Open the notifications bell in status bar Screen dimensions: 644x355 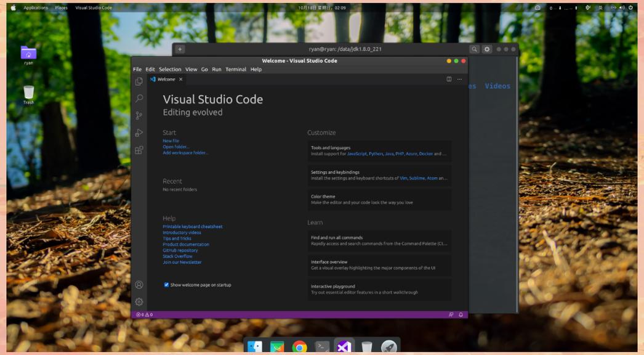461,315
